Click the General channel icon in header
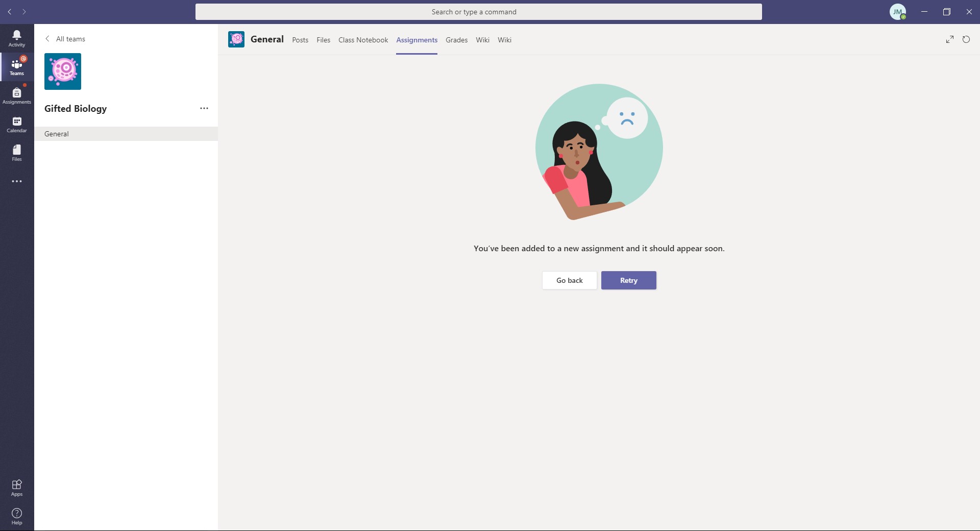Image resolution: width=980 pixels, height=531 pixels. [236, 39]
